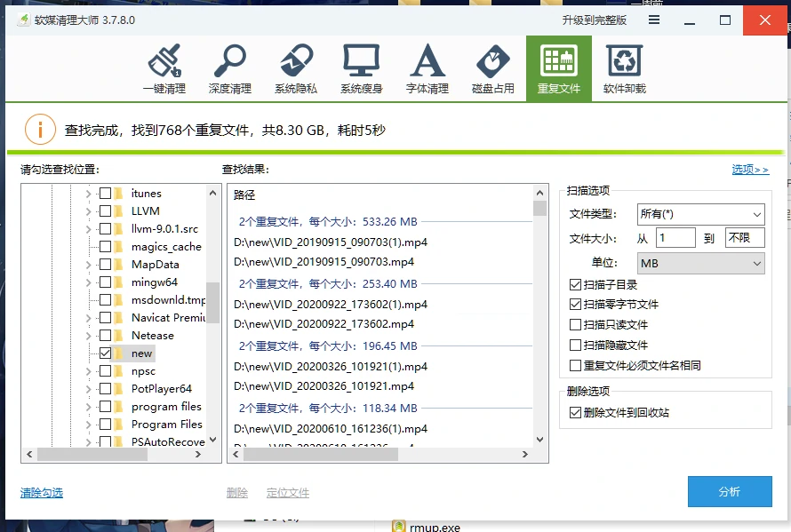
Task: Open the 深度清理 deep clean tool
Action: tap(230, 68)
